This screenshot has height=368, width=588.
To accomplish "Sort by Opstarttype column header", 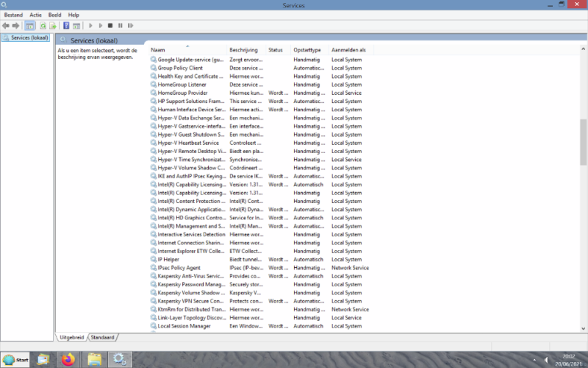I will 306,50.
